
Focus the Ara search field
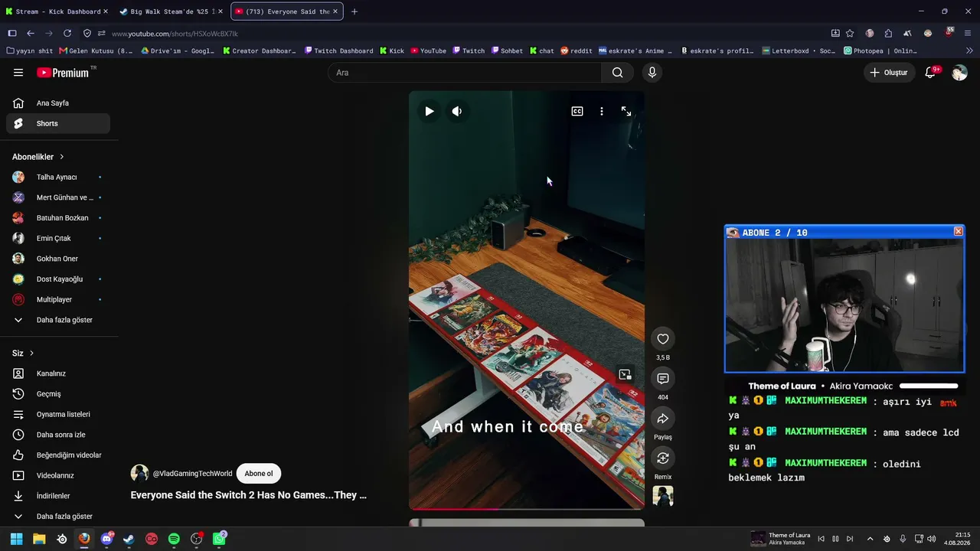coord(465,73)
